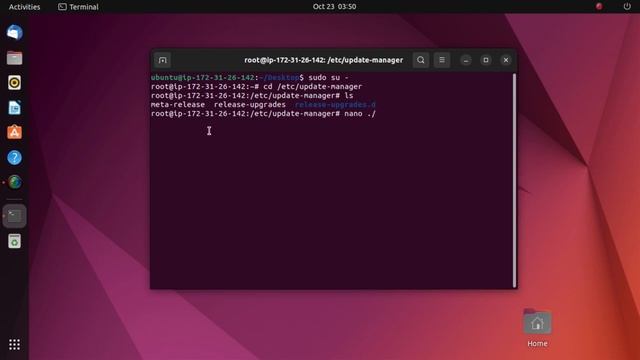Open the power system menu
Image resolution: width=640 pixels, height=360 pixels.
point(627,6)
